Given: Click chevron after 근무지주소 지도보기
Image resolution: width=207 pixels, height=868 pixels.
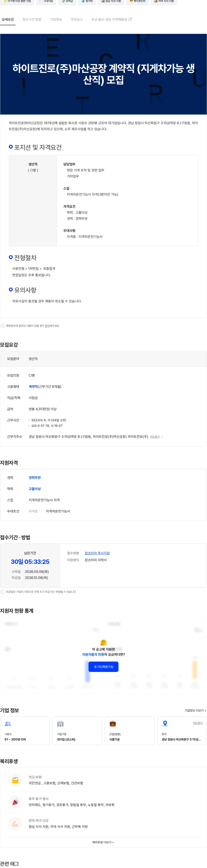Looking at the screenshot, I should 162,437.
